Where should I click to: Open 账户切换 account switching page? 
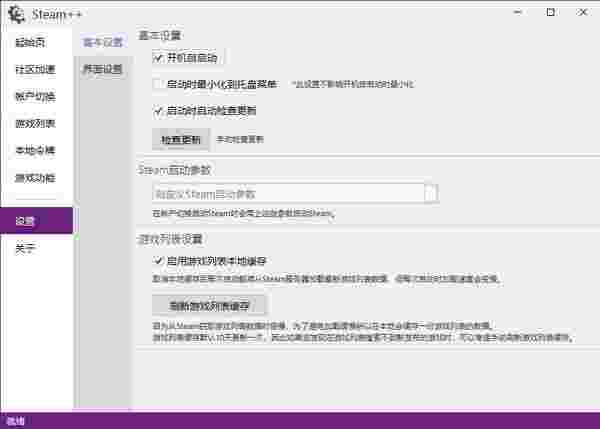tap(35, 96)
